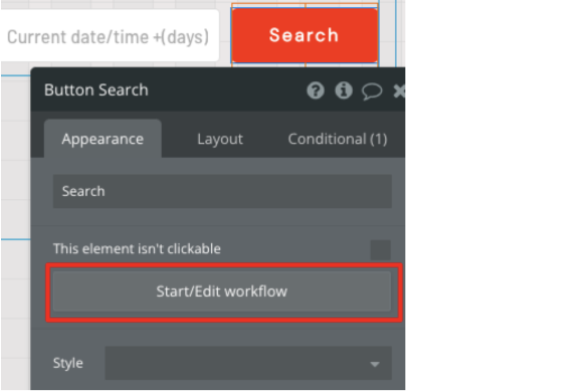Tick the "This element isn't clickable" checkbox
This screenshot has width=566, height=392.
(x=380, y=250)
